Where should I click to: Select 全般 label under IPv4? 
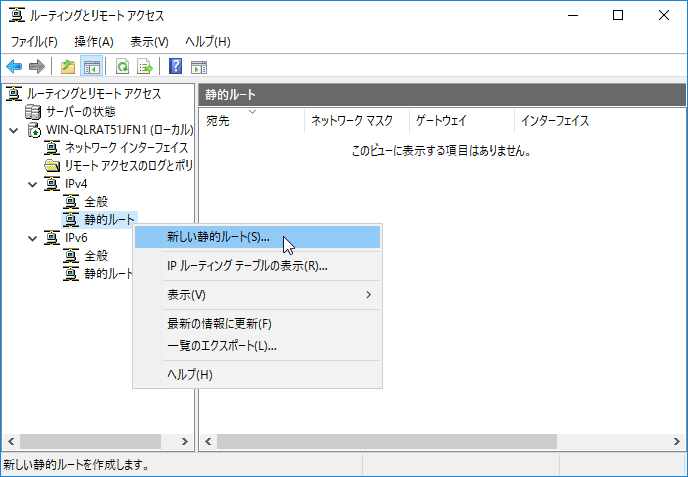tap(96, 202)
